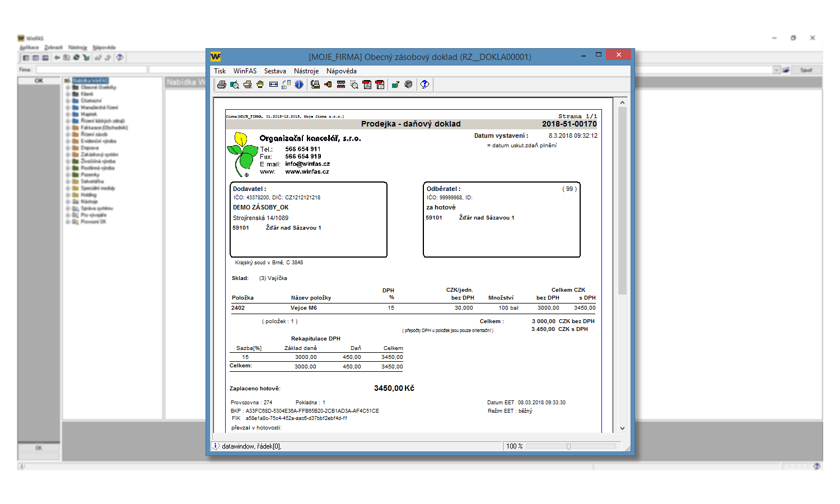Click the zoom slider handle in status bar
Screen dimensions: 840x504
click(568, 446)
